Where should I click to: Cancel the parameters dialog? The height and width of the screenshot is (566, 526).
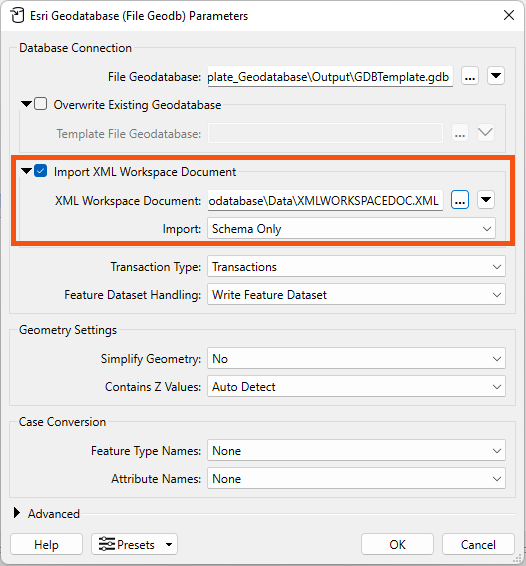(478, 544)
